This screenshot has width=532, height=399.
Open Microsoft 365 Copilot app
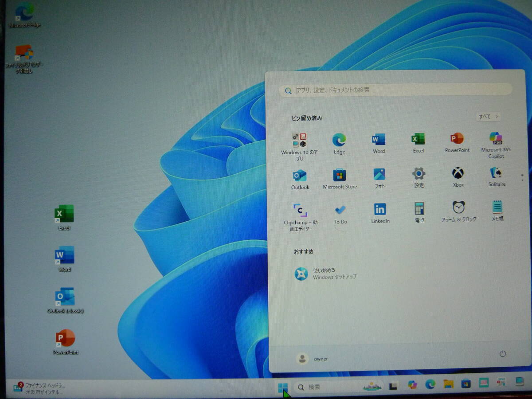tap(496, 145)
